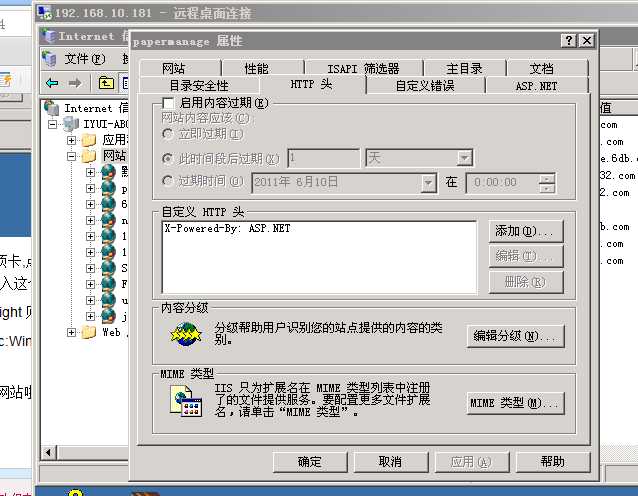This screenshot has height=496, width=638.
Task: Click the 删除 custom header button
Action: tap(526, 282)
